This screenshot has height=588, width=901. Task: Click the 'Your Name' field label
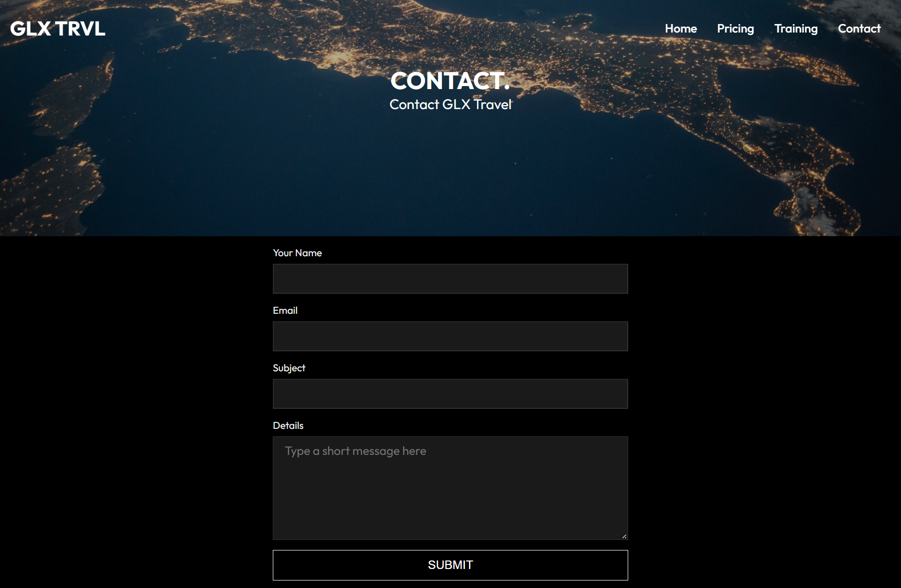click(x=297, y=253)
